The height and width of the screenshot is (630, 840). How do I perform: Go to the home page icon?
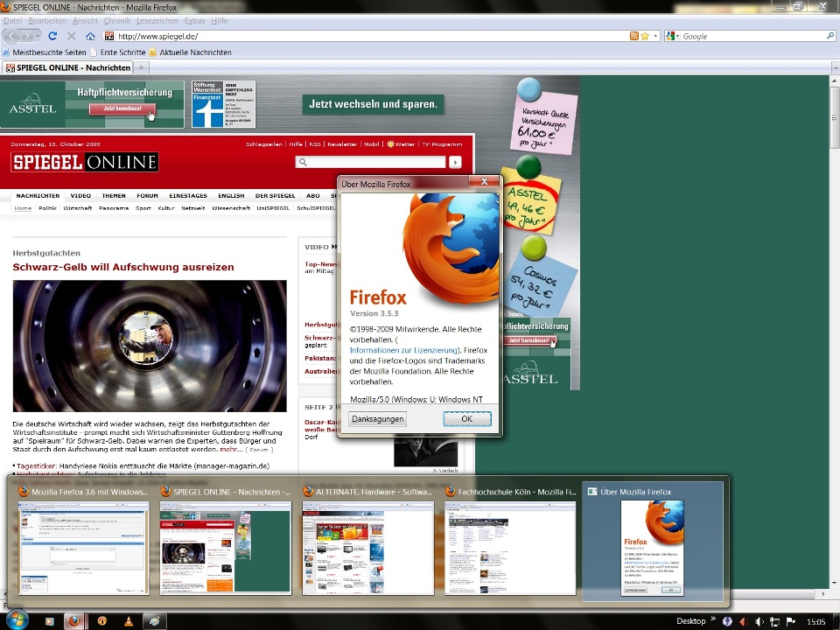point(90,36)
